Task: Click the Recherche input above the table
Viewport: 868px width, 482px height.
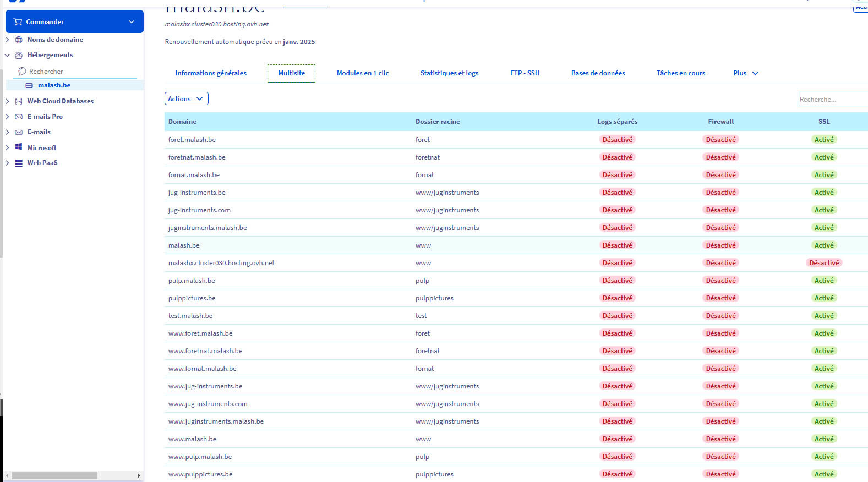Action: (x=831, y=100)
